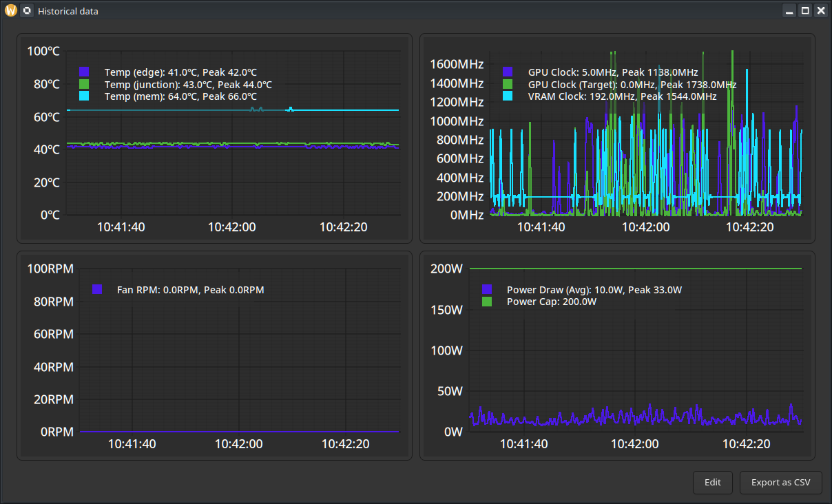Click the Power Cap green legend swatch
832x504 pixels.
[487, 302]
